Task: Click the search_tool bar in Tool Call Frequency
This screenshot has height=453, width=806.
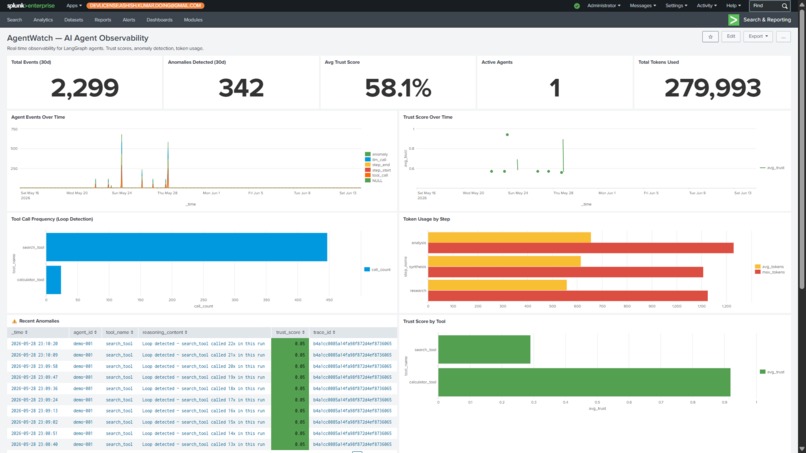Action: [187, 247]
